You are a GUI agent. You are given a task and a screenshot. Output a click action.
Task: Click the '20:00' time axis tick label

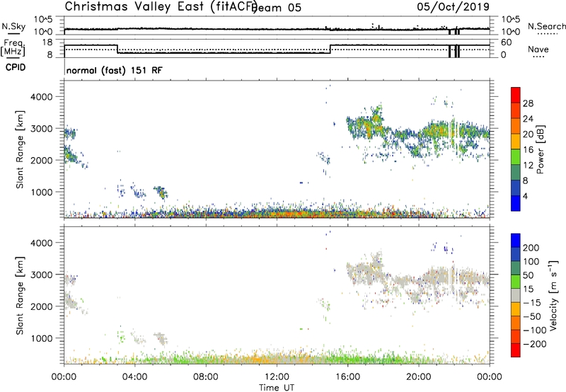click(x=418, y=377)
